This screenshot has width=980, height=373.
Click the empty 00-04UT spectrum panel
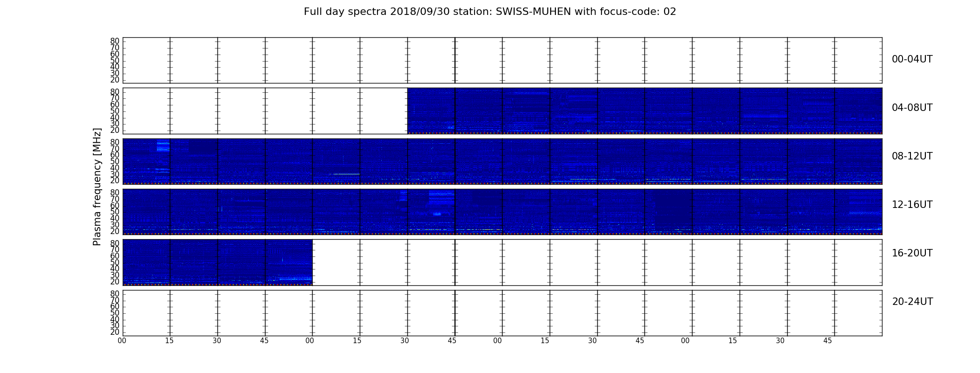[x=502, y=60]
